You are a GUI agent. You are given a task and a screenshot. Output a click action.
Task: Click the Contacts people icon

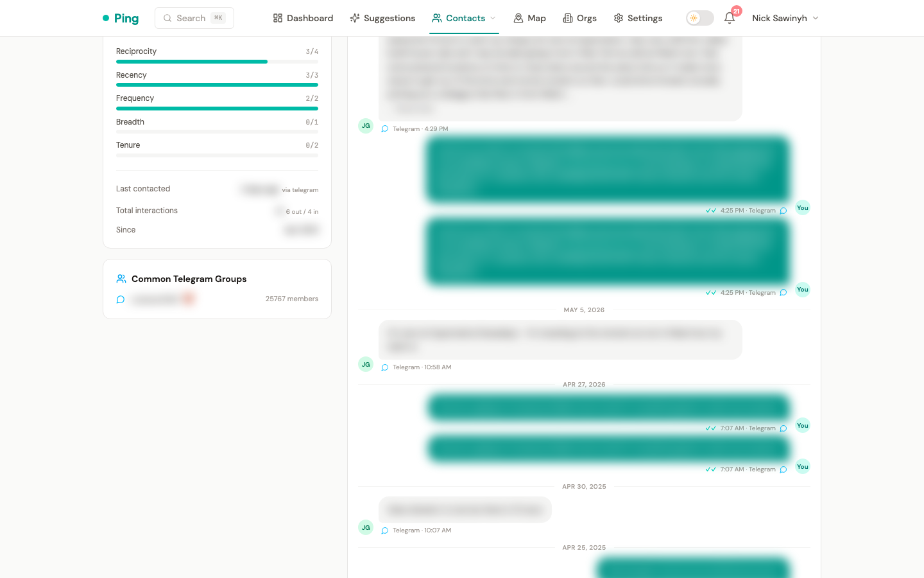pos(437,18)
